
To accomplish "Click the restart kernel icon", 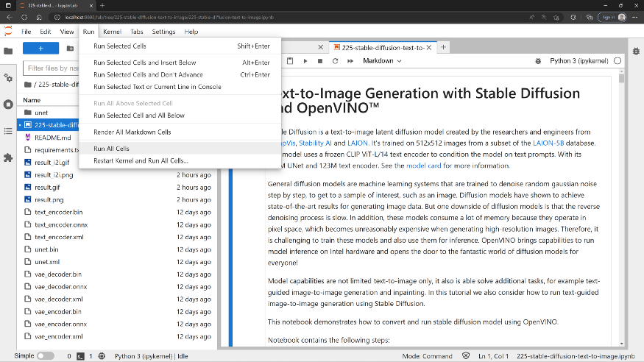I will [336, 61].
